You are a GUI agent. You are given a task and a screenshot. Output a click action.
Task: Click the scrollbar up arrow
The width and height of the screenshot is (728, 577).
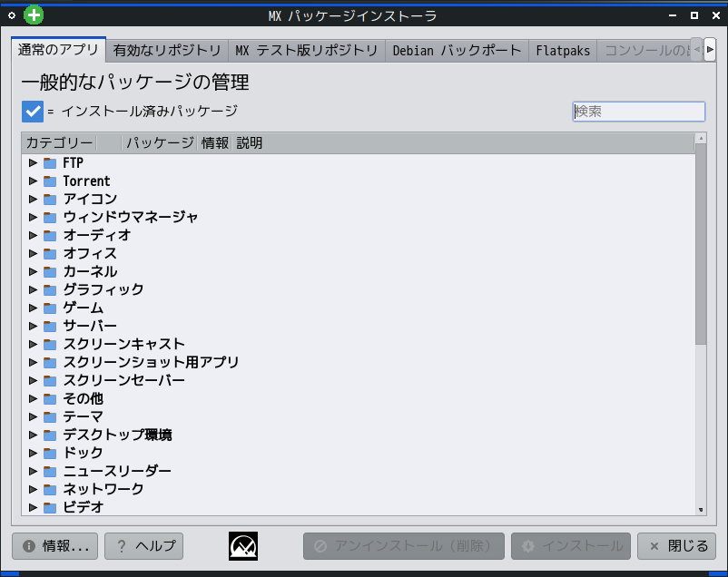coord(701,138)
